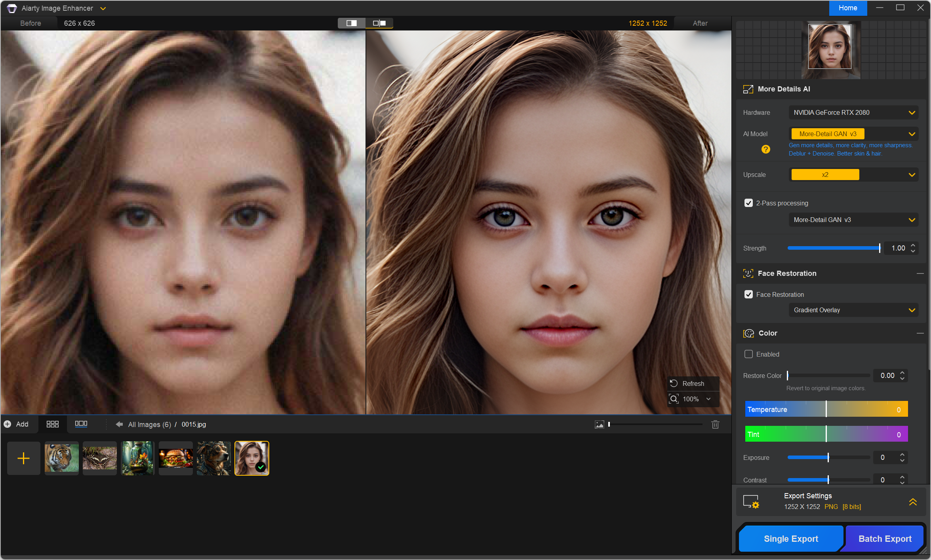Select side-by-side compare mode icon
The height and width of the screenshot is (560, 931).
pos(379,23)
